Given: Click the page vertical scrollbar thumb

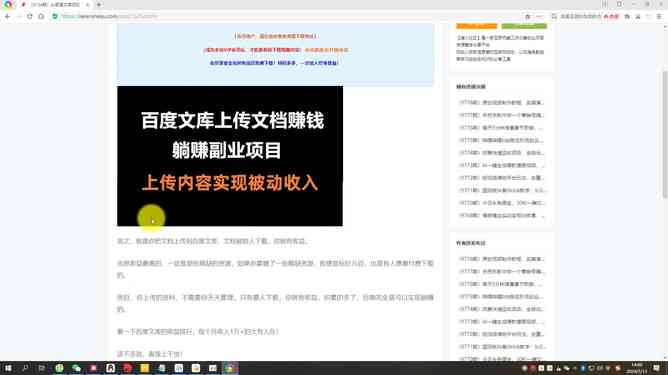Looking at the screenshot, I should coord(665,134).
